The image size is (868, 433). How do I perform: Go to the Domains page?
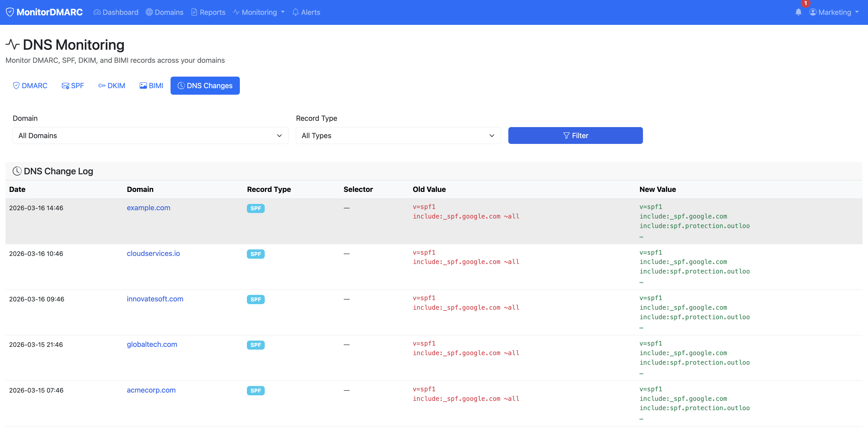165,12
